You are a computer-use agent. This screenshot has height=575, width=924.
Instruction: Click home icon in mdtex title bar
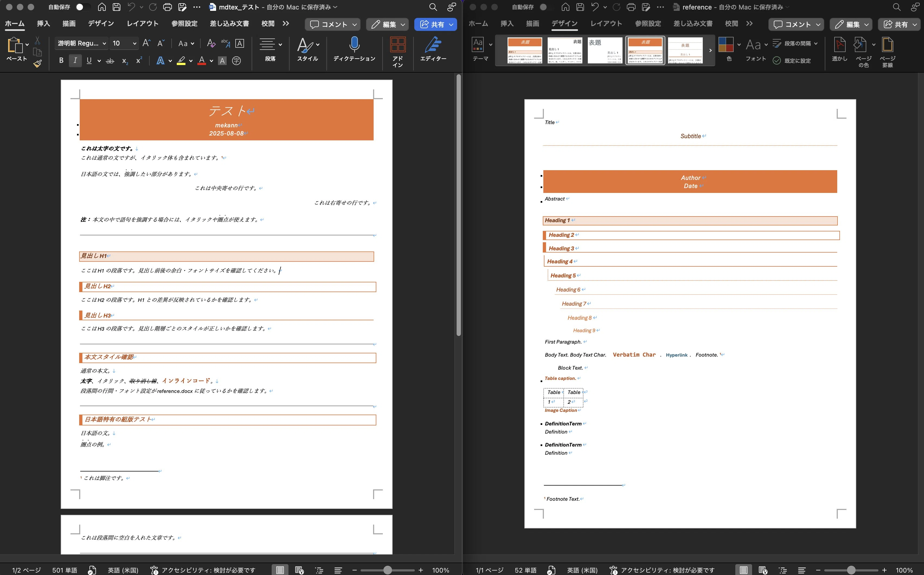pyautogui.click(x=102, y=7)
